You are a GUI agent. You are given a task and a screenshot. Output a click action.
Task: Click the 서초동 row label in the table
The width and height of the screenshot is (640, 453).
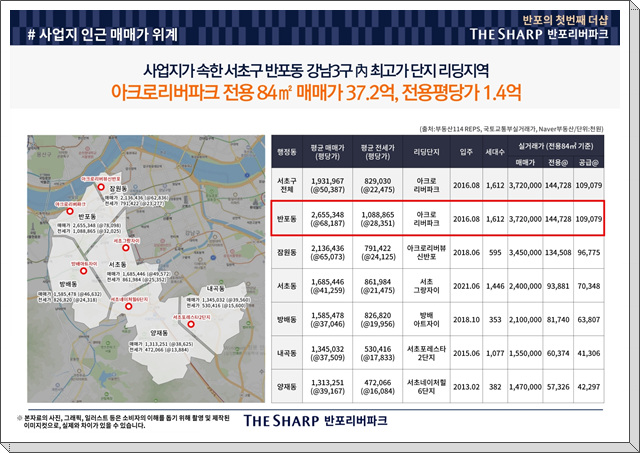coord(287,286)
